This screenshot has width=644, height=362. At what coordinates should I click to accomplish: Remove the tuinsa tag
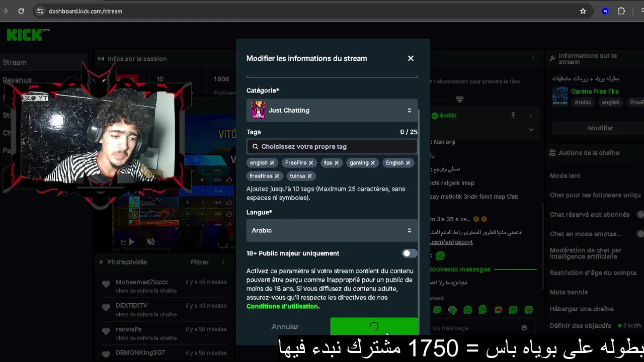[309, 176]
